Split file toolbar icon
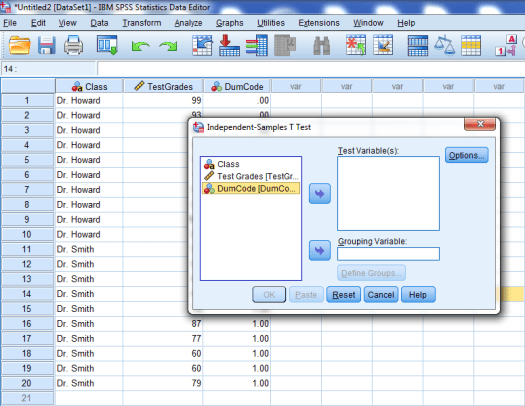 [x=418, y=45]
